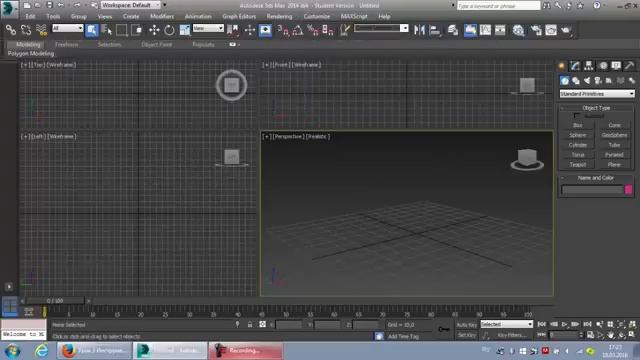Switch to the Utilities command panel

coord(629,65)
